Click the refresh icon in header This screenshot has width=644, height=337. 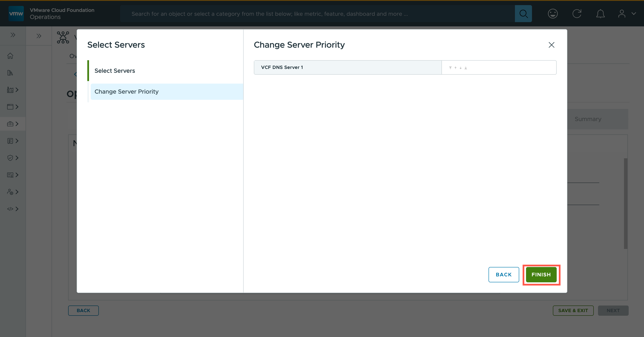pyautogui.click(x=576, y=14)
